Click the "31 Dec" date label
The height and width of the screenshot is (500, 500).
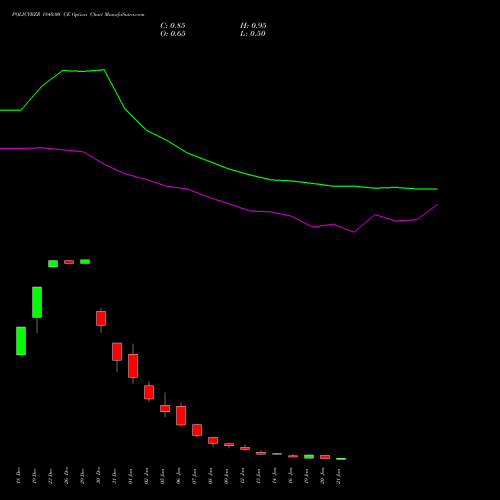click(x=114, y=476)
